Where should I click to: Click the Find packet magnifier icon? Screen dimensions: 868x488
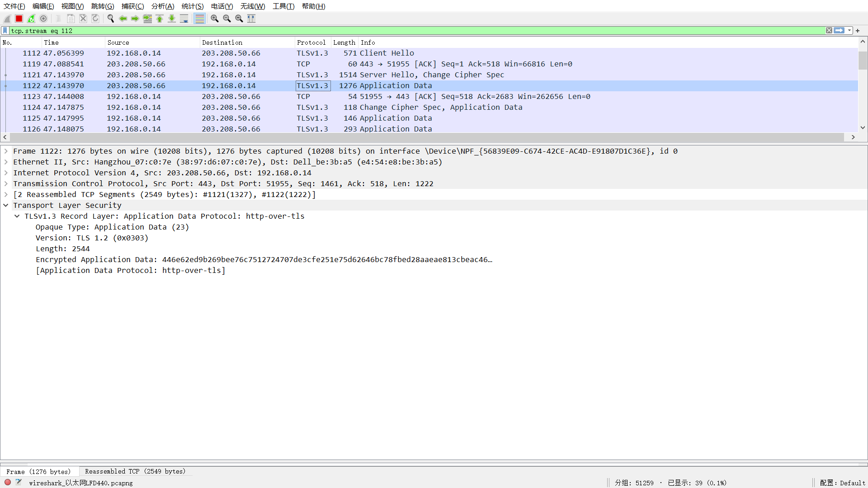click(110, 19)
